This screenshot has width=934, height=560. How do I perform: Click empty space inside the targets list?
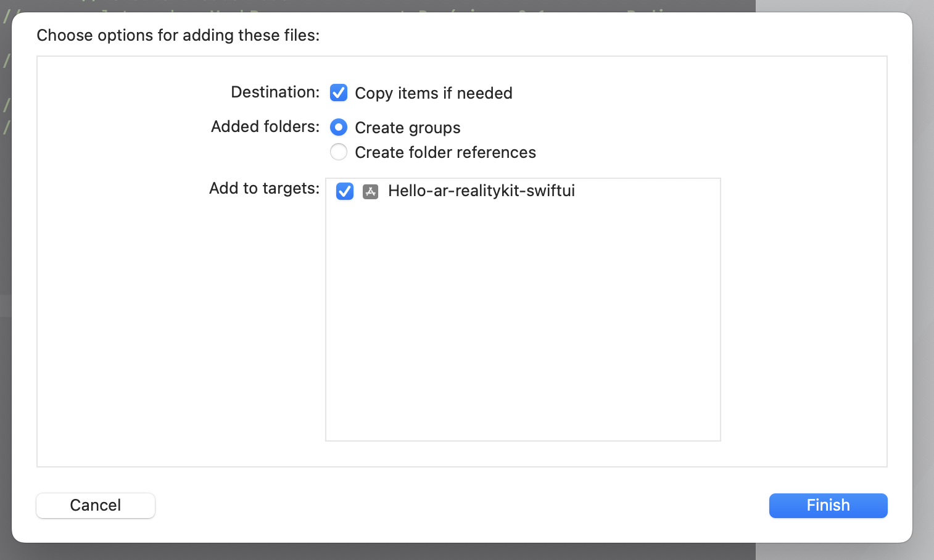pos(523,321)
